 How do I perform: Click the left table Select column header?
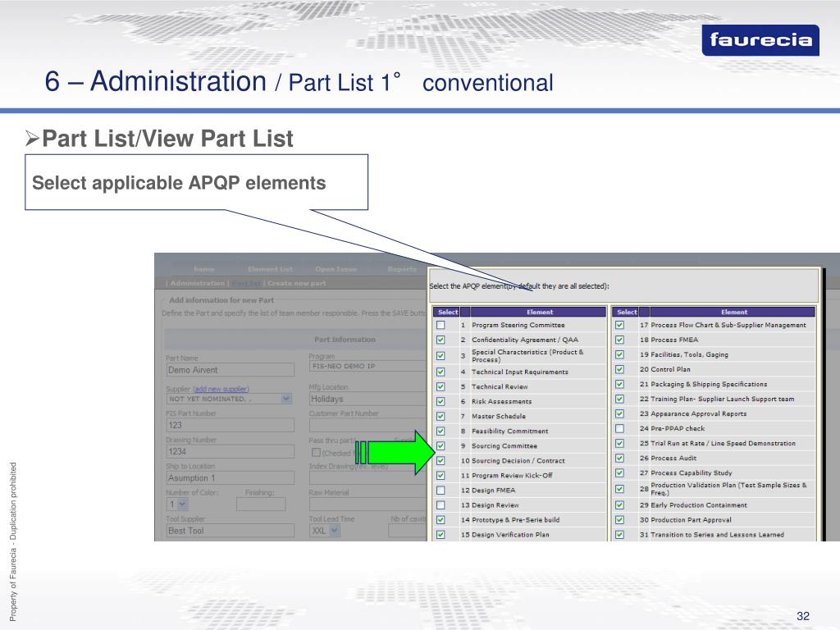click(447, 312)
